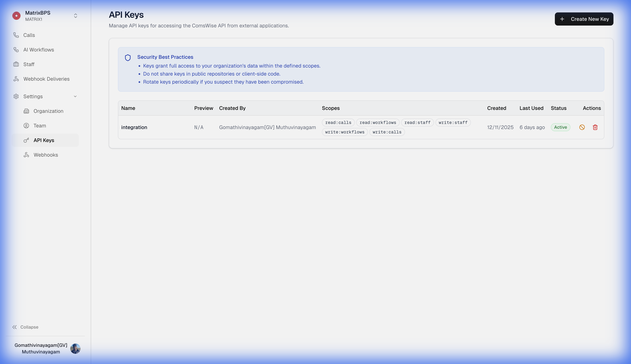The image size is (631, 364).
Task: Click the shield icon beside Security Best Practices
Action: [128, 57]
